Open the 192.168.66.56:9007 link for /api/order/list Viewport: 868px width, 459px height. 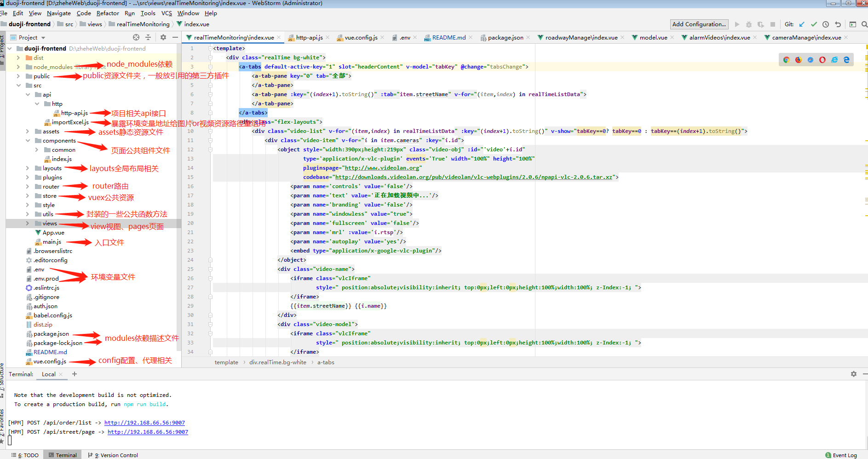[x=144, y=423]
